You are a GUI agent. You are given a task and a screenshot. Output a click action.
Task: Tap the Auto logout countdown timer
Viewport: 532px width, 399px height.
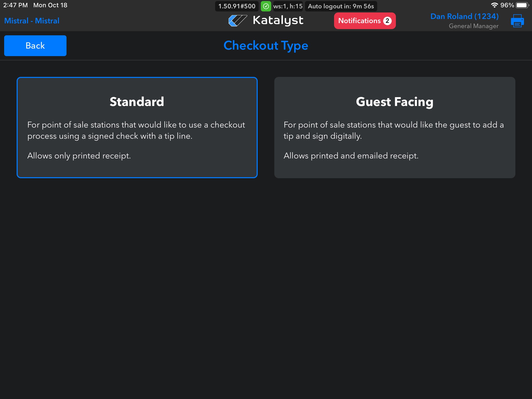click(x=341, y=6)
